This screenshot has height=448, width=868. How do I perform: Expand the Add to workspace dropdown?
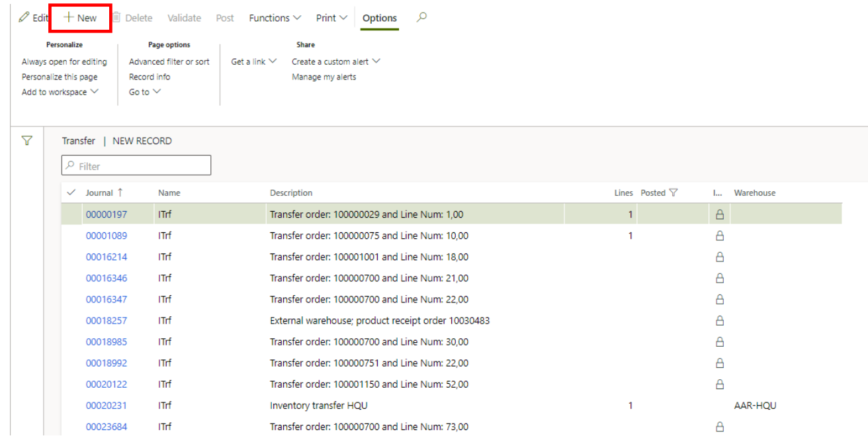pyautogui.click(x=60, y=92)
